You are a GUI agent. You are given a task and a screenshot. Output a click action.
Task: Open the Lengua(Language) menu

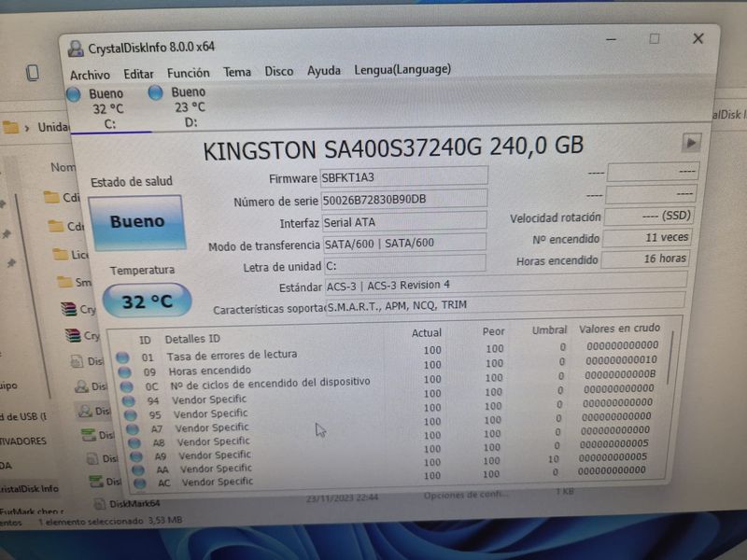point(402,70)
